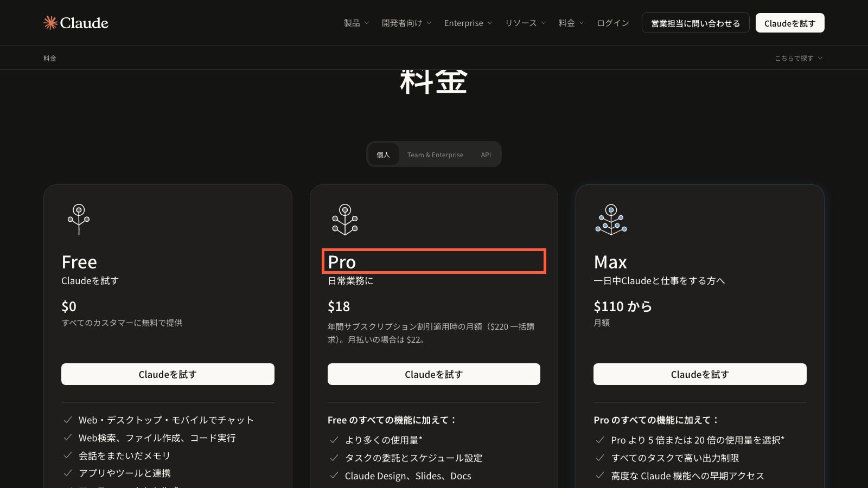Click 日常業務に subtitle
This screenshot has height=488, width=868.
tap(350, 281)
